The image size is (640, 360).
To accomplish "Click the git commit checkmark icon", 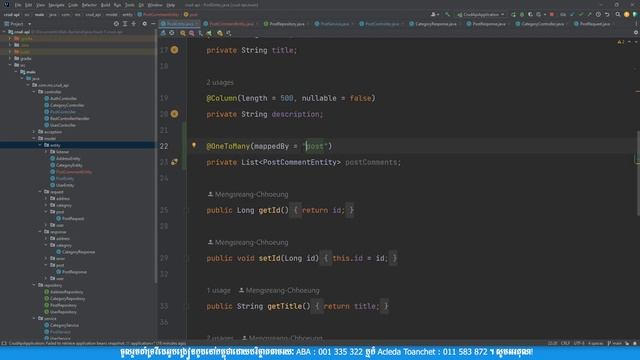I will (580, 15).
